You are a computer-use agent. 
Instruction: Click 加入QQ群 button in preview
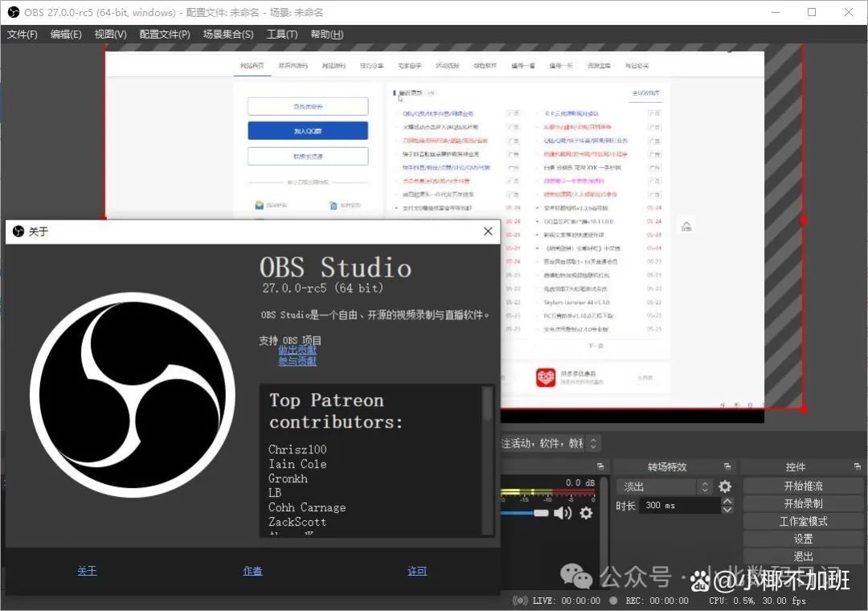click(308, 131)
